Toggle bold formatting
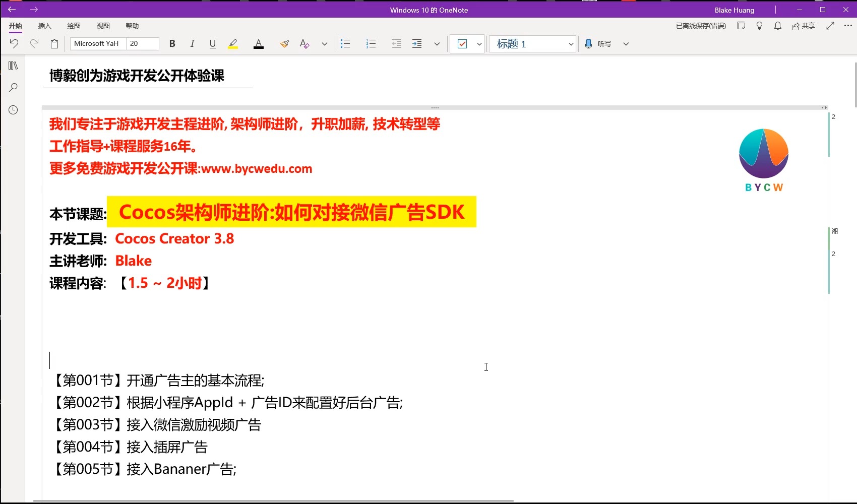This screenshot has width=857, height=504. tap(172, 44)
